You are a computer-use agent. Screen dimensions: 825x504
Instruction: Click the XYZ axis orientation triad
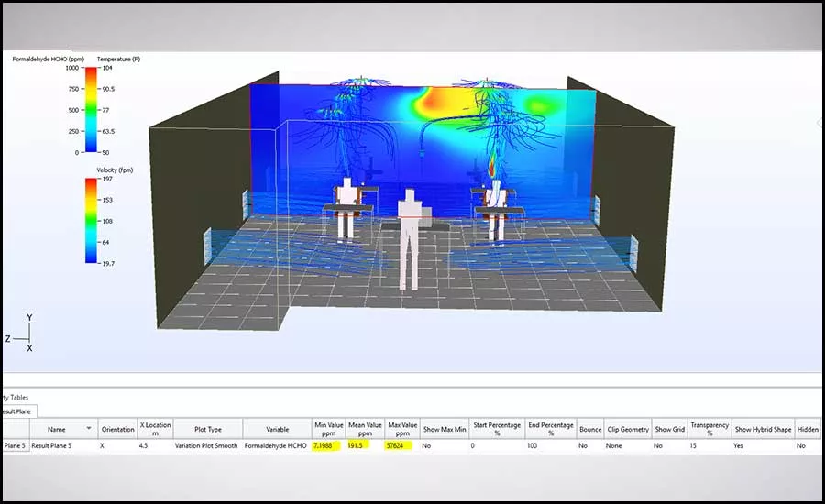pos(20,333)
